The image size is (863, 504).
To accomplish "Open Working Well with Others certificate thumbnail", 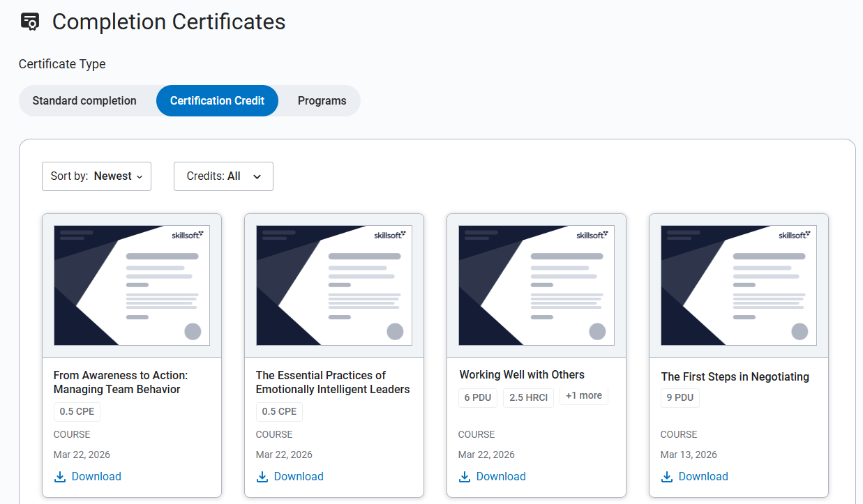I will pyautogui.click(x=536, y=285).
